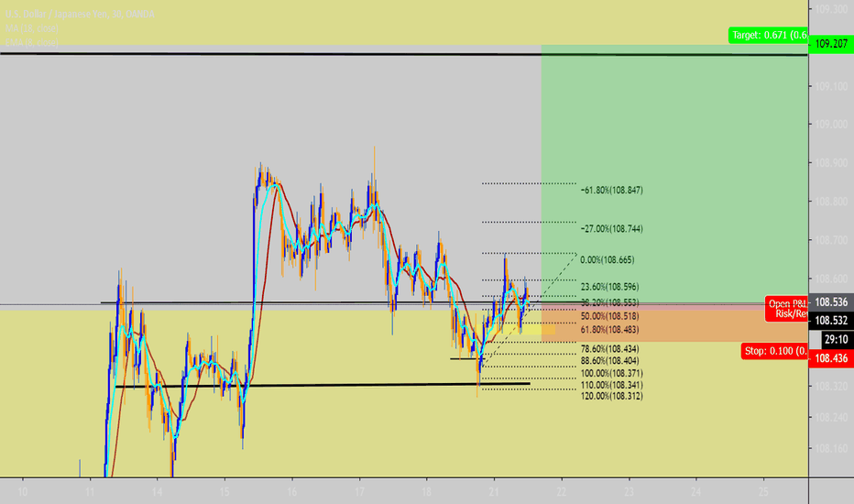
Task: Select the thick black support line near 108.330
Action: (x=323, y=385)
